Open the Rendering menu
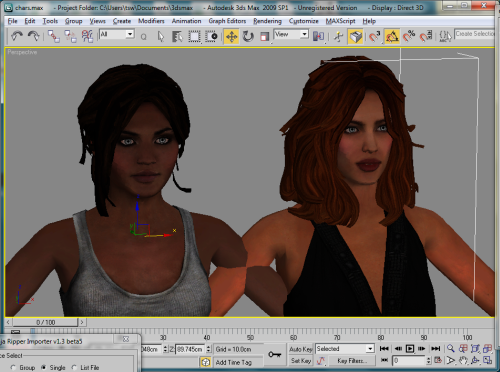The width and height of the screenshot is (500, 372). 267,21
